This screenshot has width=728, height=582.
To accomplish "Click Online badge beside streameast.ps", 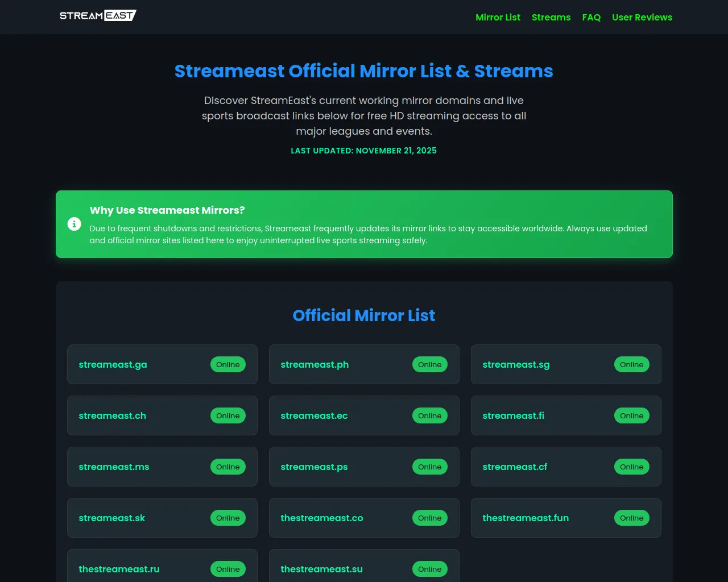I will coord(429,467).
